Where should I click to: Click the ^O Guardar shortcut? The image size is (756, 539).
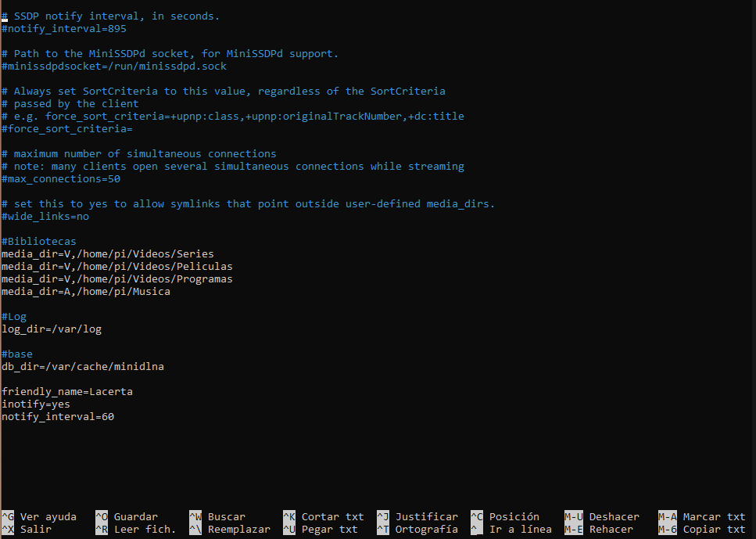pyautogui.click(x=127, y=517)
